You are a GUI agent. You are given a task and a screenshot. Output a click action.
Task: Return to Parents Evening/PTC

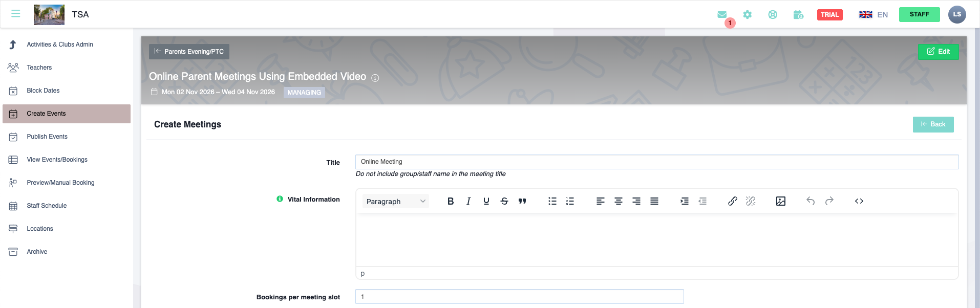point(189,52)
